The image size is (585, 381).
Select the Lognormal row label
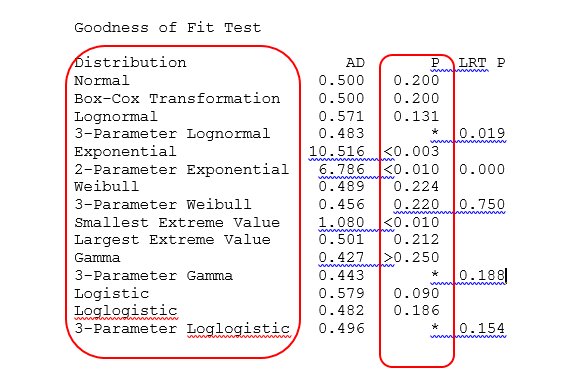pos(116,116)
